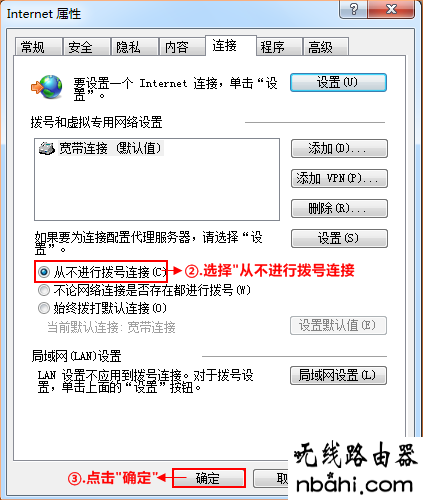Open the 高级 tab
This screenshot has height=500, width=423.
tap(326, 47)
